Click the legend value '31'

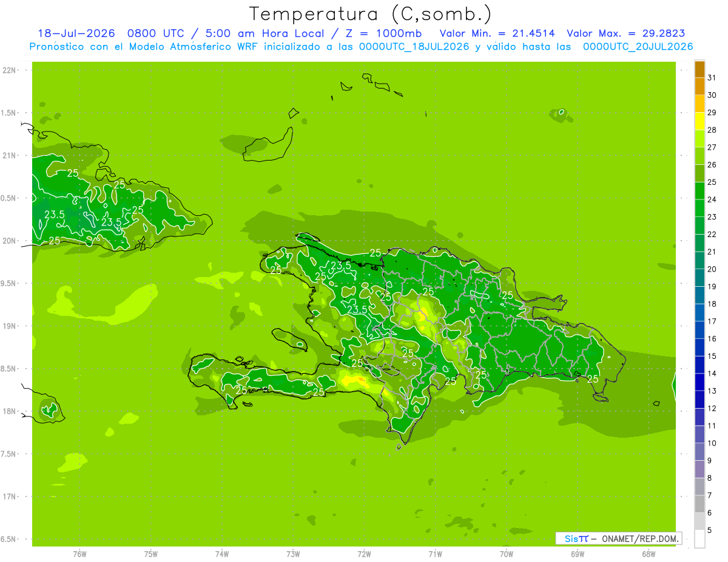[x=712, y=78]
